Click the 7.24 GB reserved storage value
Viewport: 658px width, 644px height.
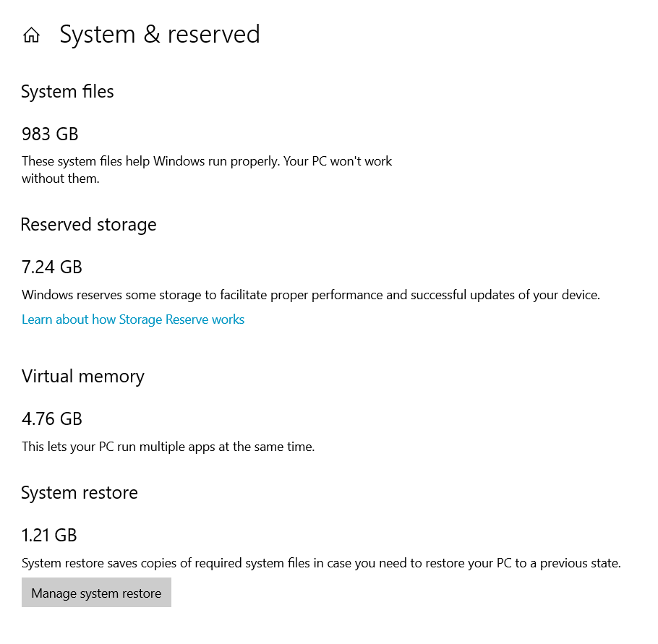[x=52, y=267]
